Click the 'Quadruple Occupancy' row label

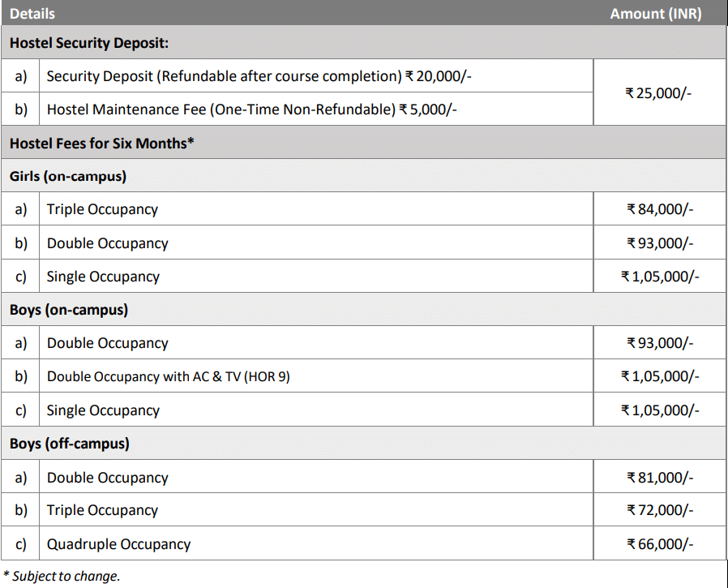tap(118, 544)
